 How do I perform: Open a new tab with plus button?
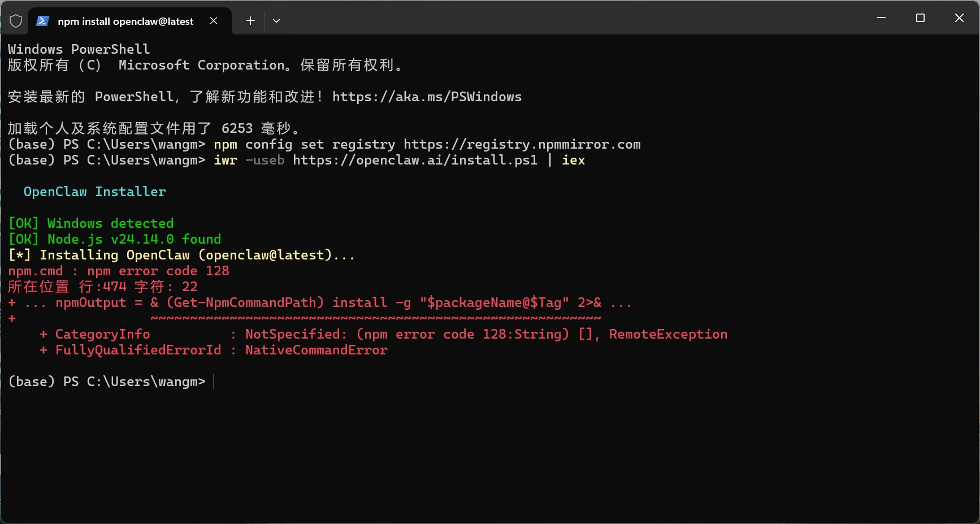click(x=250, y=21)
